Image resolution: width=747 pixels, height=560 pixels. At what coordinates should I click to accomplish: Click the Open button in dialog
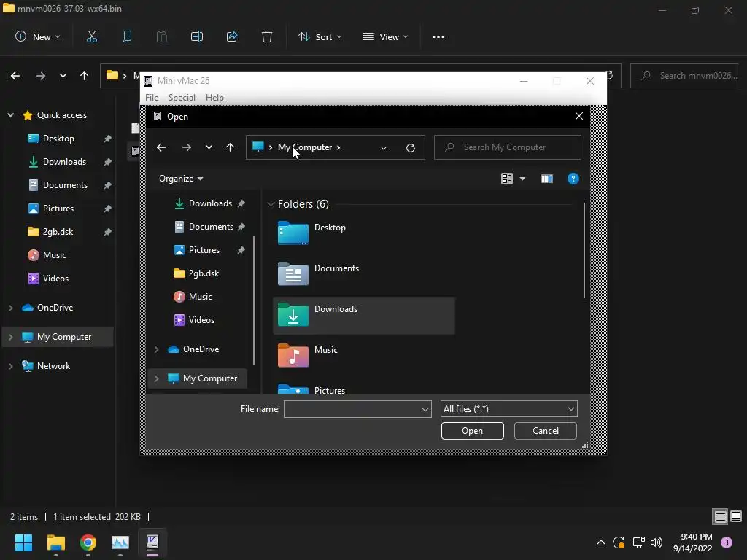[x=472, y=431]
